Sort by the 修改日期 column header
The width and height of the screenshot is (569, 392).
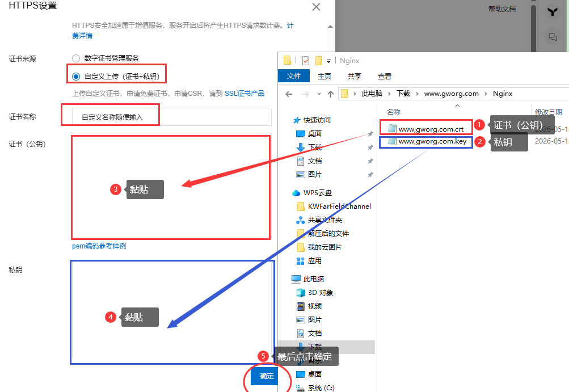[549, 112]
